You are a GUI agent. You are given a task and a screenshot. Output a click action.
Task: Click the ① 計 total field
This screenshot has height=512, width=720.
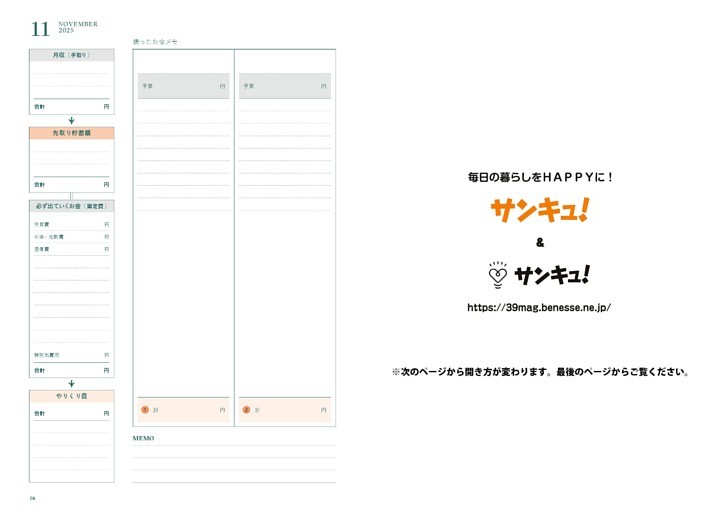pos(184,410)
